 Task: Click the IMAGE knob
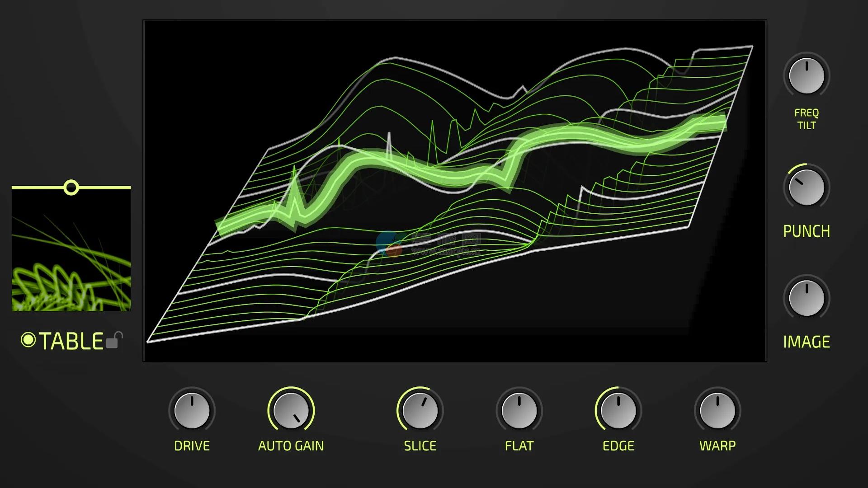tap(807, 298)
